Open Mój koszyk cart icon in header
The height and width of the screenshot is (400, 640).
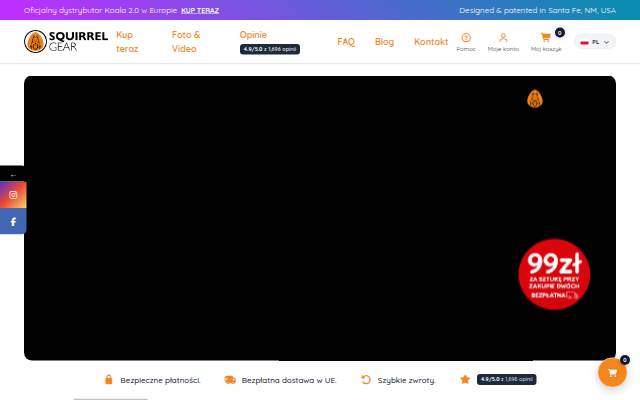click(545, 38)
